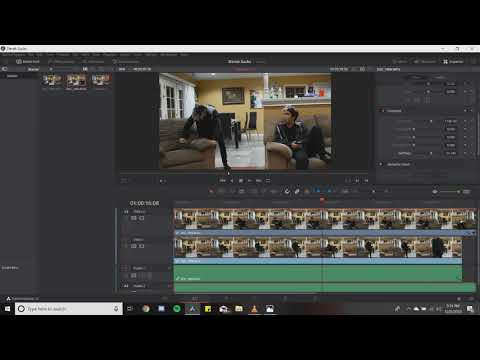Open the Mixer panel
The width and height of the screenshot is (480, 360).
(400, 61)
